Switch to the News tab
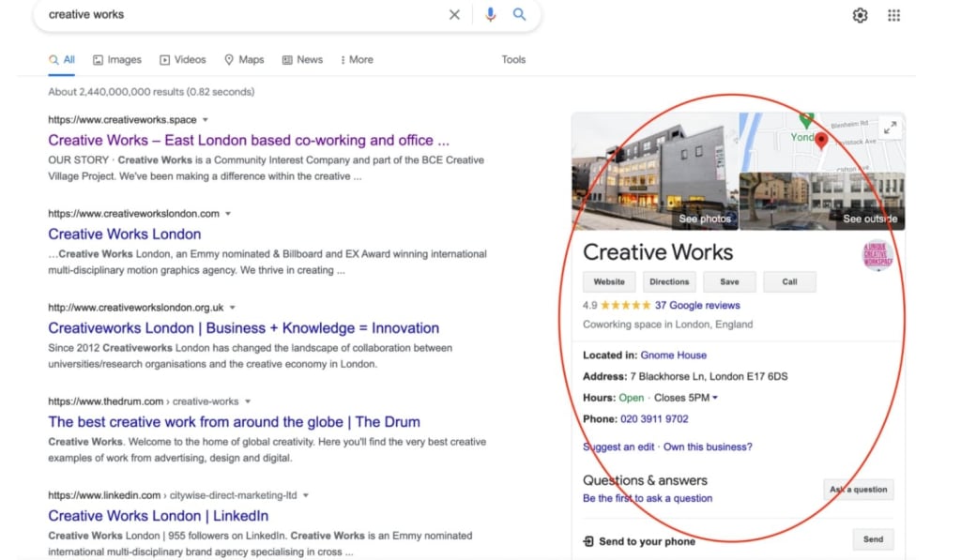Image resolution: width=961 pixels, height=560 pixels. 302,60
